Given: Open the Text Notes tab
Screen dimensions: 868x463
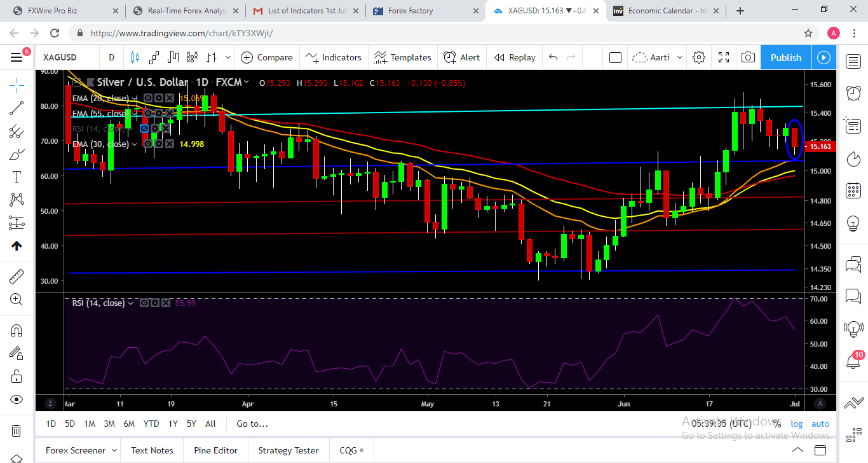Looking at the screenshot, I should [152, 450].
